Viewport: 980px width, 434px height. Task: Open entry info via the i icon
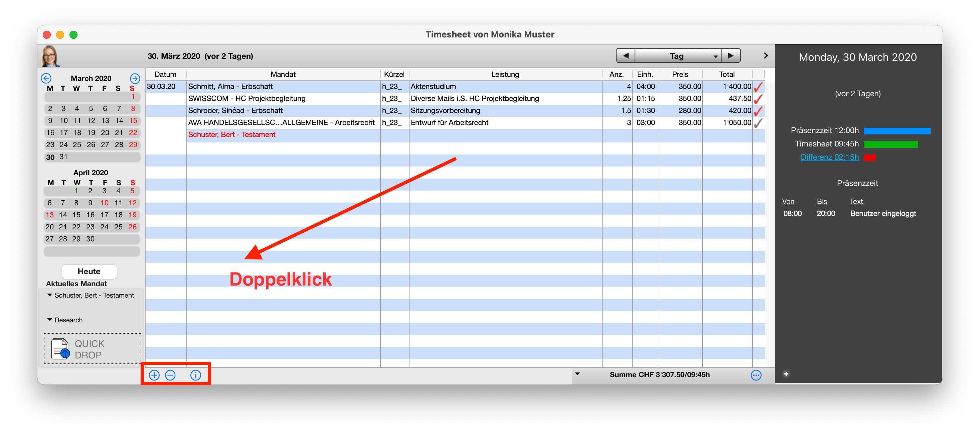(x=195, y=375)
